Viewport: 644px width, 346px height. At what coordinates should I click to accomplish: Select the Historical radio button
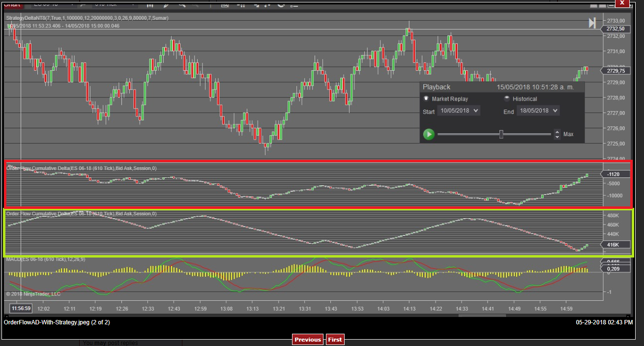pos(506,98)
